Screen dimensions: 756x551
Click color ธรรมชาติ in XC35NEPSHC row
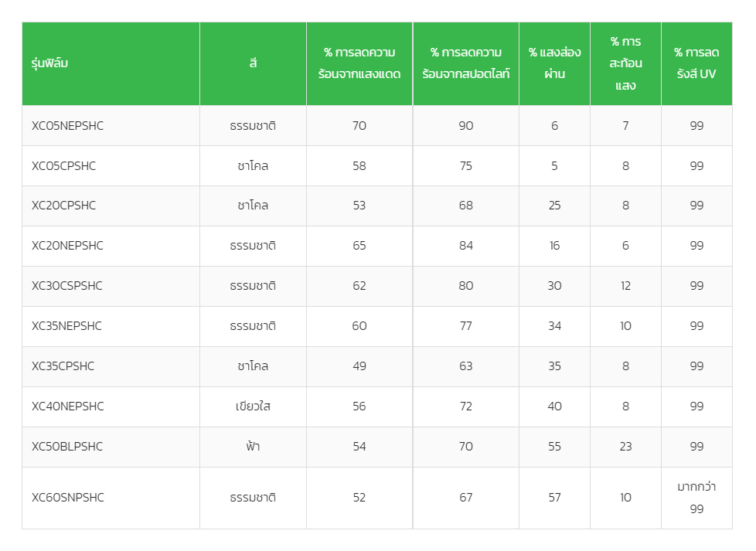click(x=253, y=326)
